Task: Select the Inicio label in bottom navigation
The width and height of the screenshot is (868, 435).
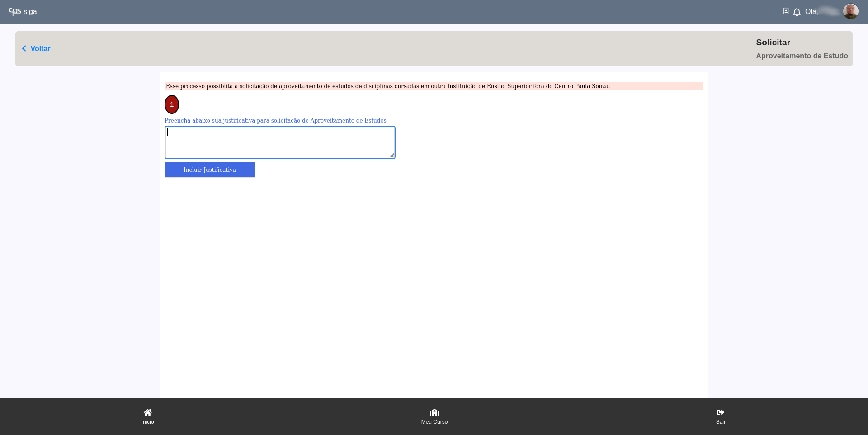Action: [x=147, y=422]
